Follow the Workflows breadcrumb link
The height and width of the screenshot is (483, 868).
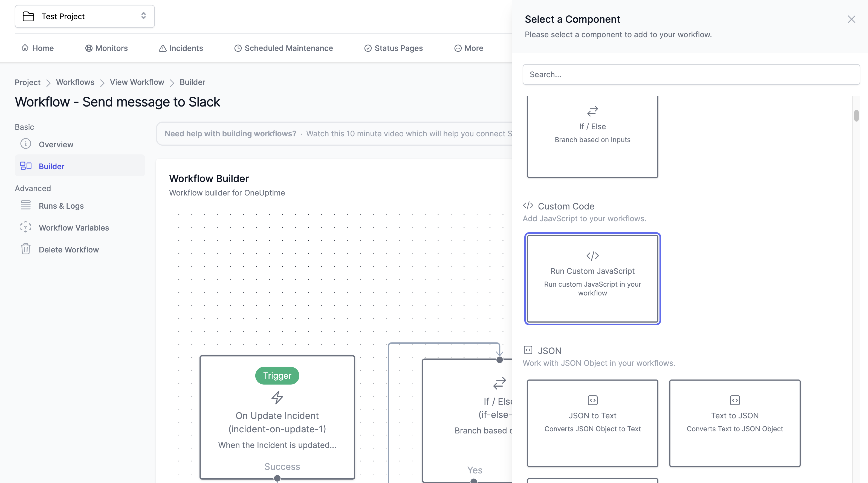75,82
